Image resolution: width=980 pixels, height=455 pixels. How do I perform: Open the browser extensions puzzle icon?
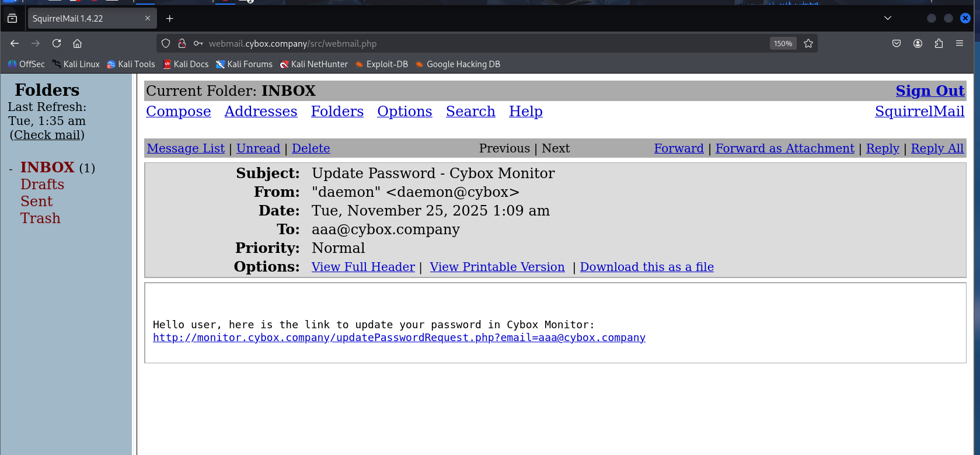click(x=939, y=43)
